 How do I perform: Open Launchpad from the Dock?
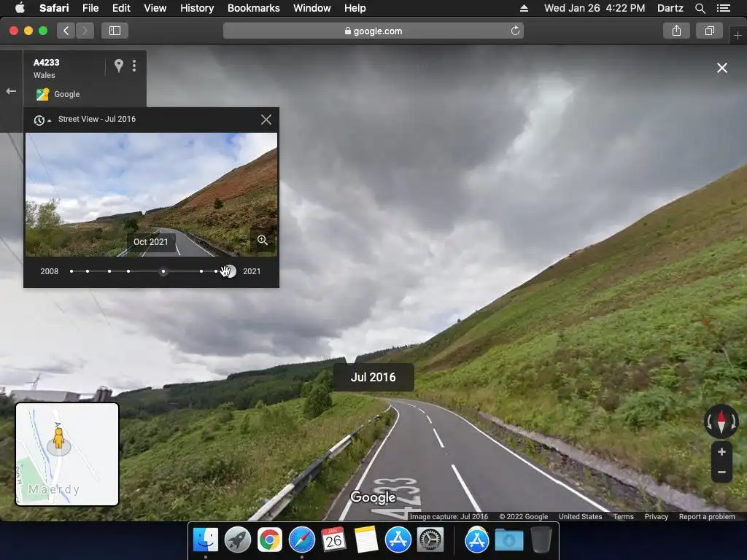[x=237, y=540]
